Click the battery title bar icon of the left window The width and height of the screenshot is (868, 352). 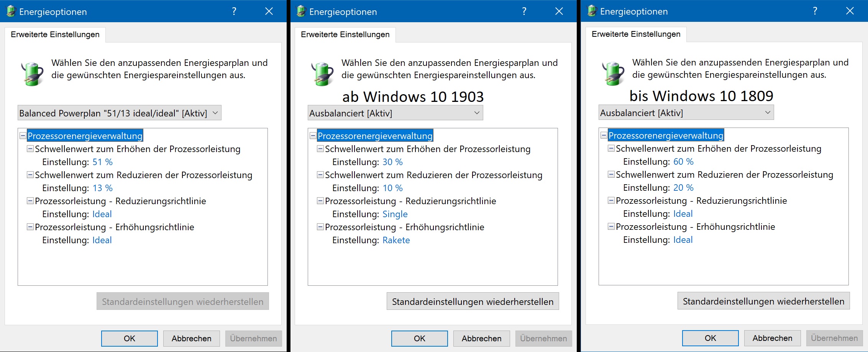point(11,11)
